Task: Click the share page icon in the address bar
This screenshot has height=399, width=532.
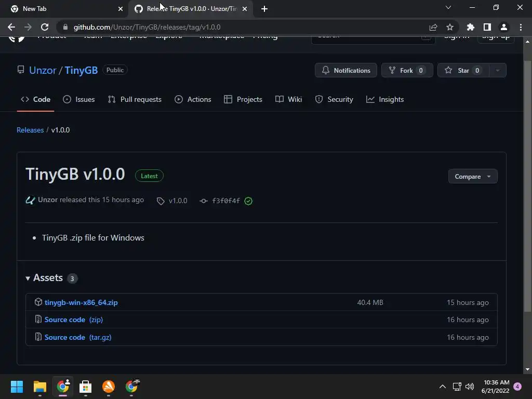Action: (x=433, y=27)
